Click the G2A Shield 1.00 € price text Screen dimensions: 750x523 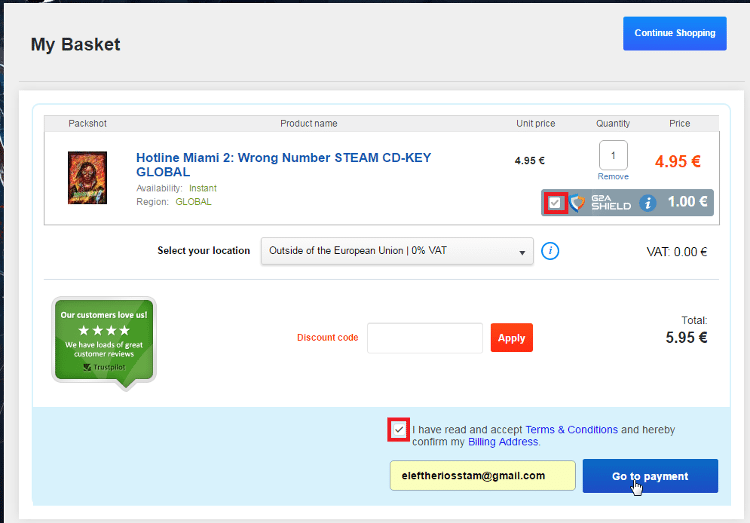click(x=687, y=202)
